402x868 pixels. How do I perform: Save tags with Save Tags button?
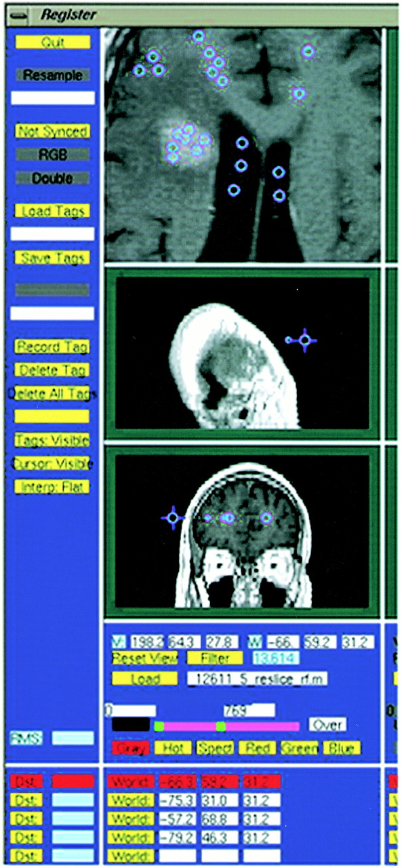[52, 258]
